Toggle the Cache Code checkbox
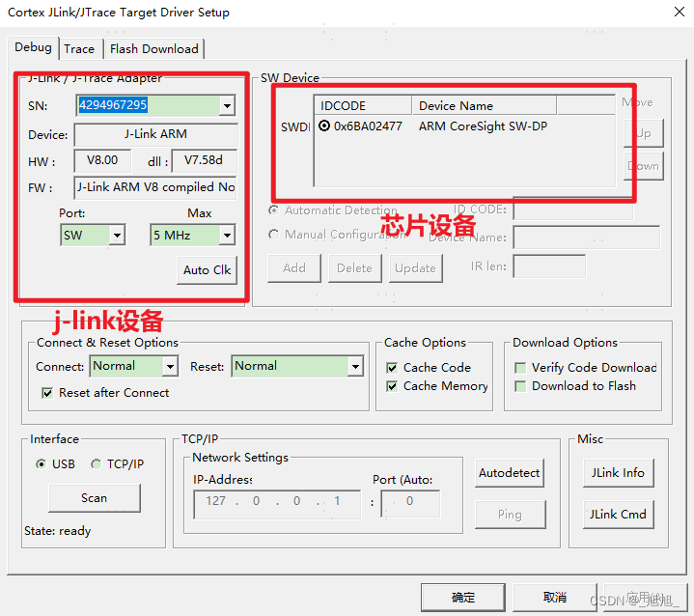The width and height of the screenshot is (694, 616). tap(392, 368)
